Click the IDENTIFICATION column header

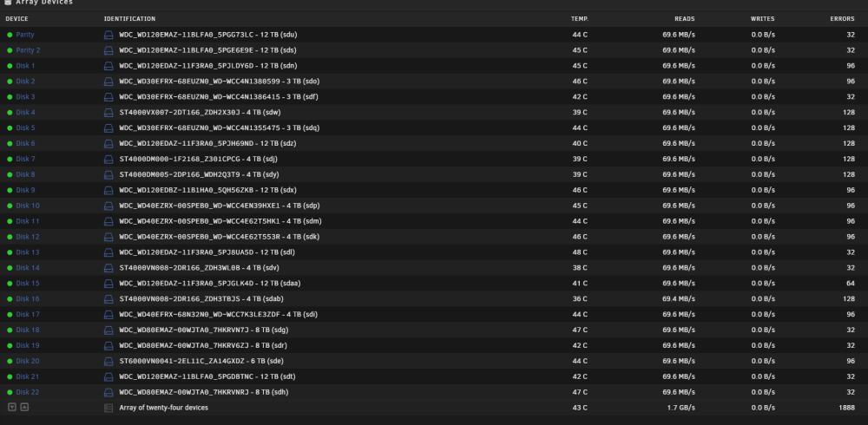click(129, 19)
